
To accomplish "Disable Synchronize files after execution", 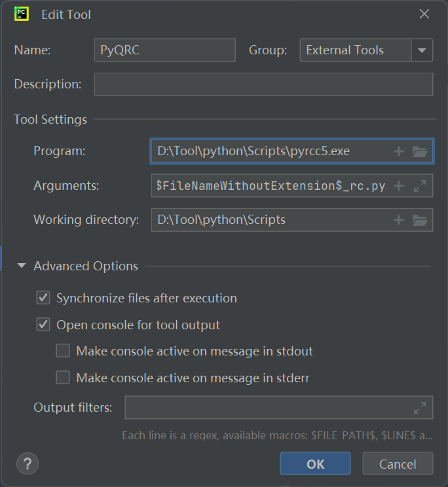I will (x=43, y=298).
